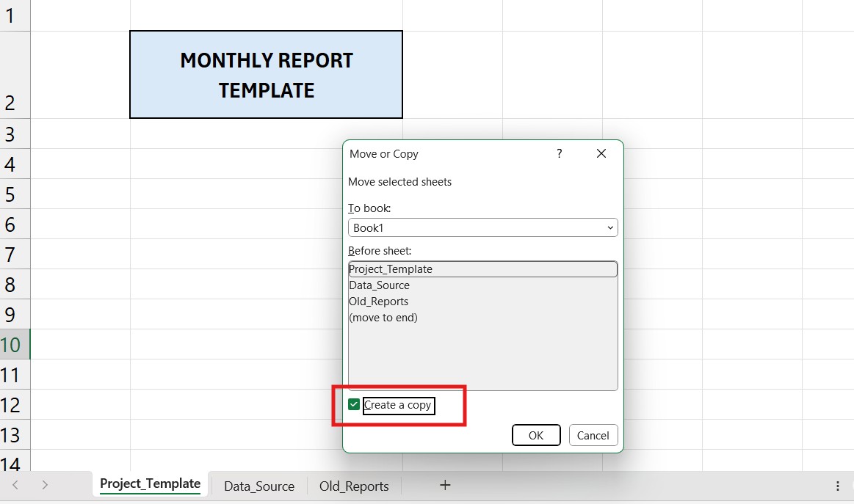Confirm with the OK button
Screen dimensions: 854x504
536,435
